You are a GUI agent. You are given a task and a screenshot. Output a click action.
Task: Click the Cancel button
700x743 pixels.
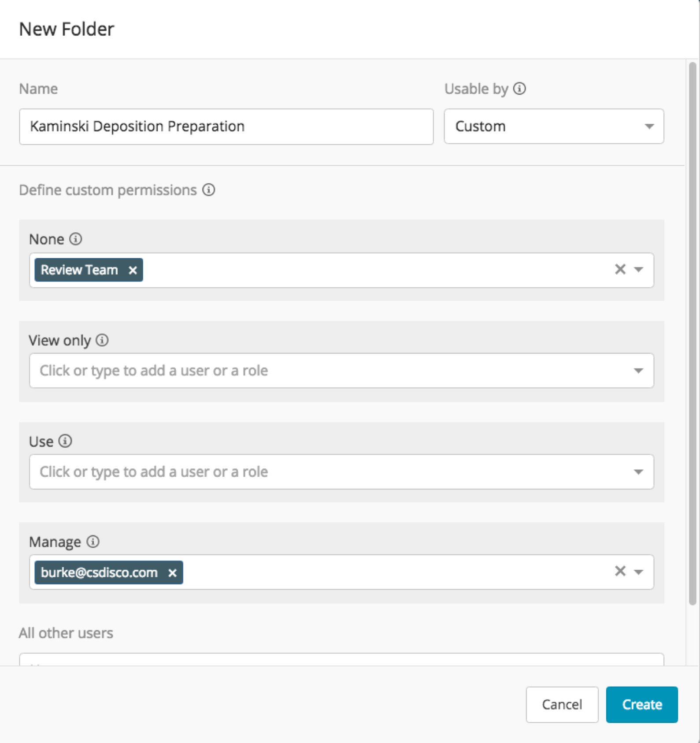pos(562,704)
